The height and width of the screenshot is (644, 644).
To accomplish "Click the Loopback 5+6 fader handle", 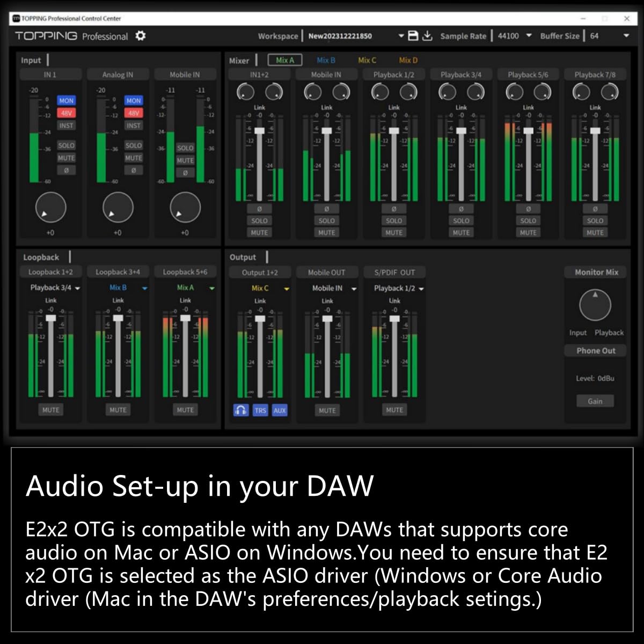I will [x=185, y=318].
